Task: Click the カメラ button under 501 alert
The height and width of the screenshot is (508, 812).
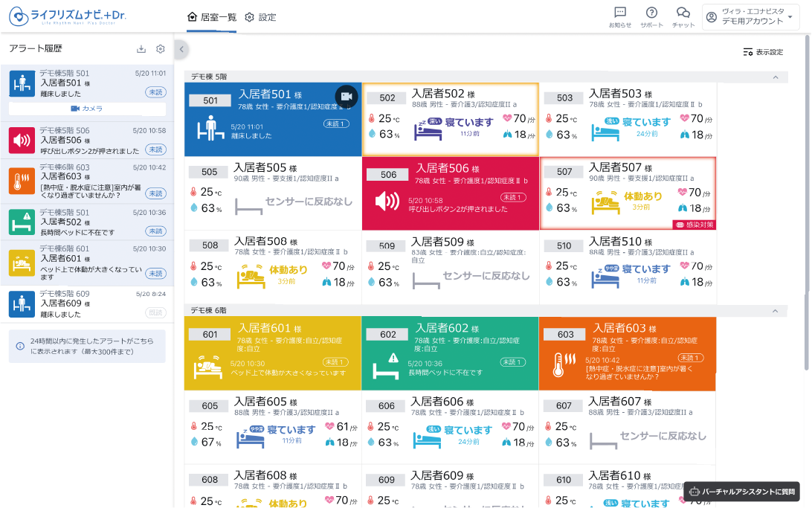Action: (x=87, y=109)
